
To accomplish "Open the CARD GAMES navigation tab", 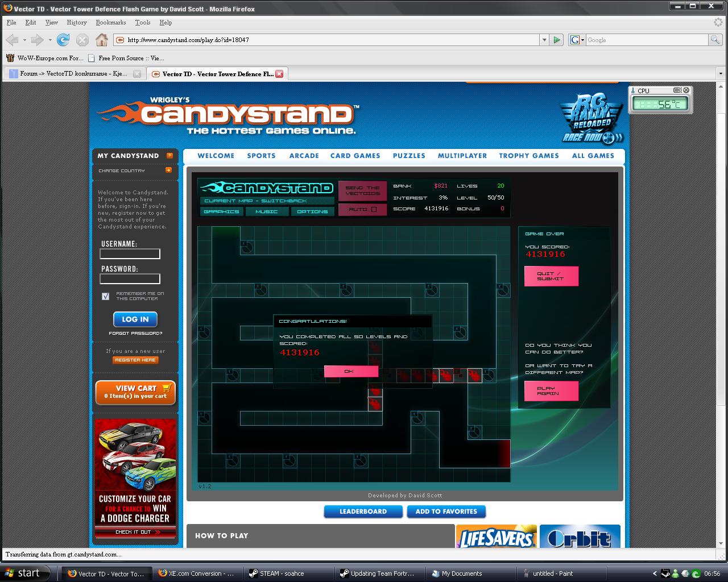I will tap(355, 156).
